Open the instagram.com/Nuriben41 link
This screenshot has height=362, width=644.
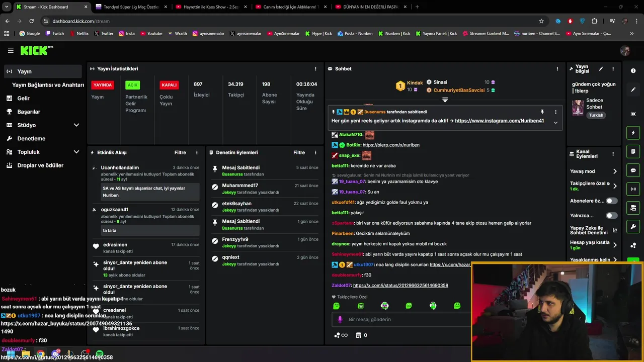499,121
